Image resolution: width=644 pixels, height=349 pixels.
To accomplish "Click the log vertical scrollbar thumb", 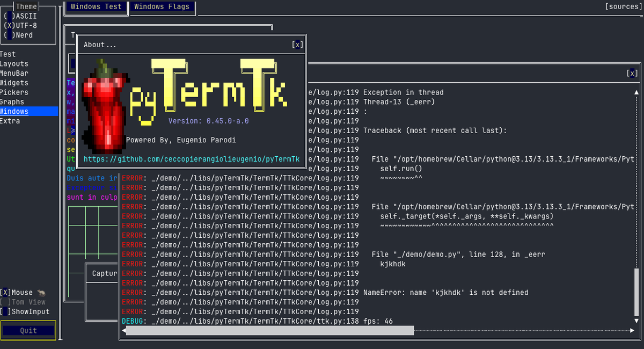I will pyautogui.click(x=637, y=293).
